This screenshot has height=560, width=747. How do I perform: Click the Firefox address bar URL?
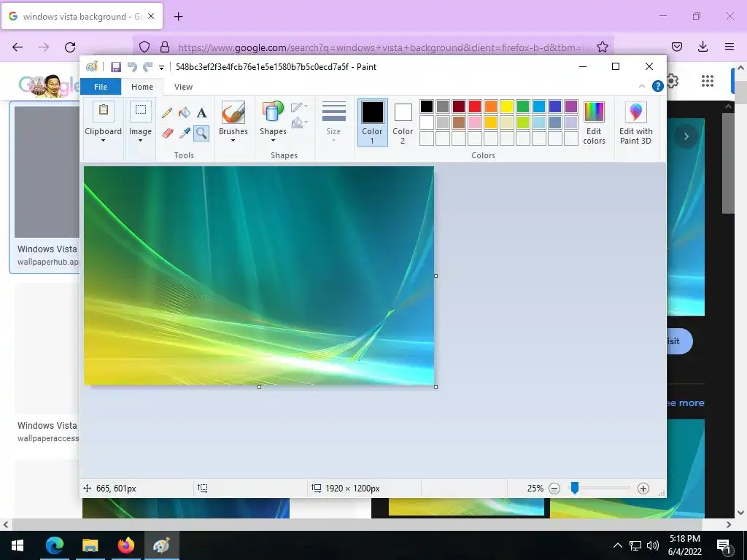(x=382, y=47)
